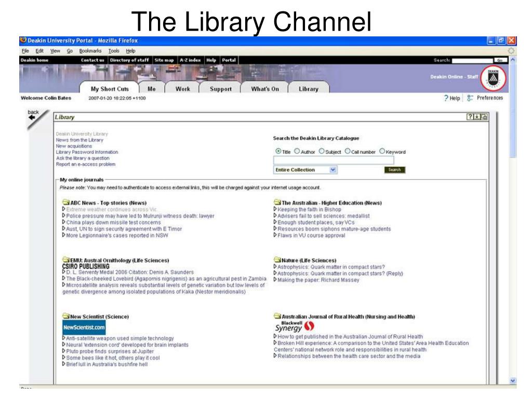This screenshot has width=532, height=399.
Task: Select the Title radio button
Action: point(278,151)
